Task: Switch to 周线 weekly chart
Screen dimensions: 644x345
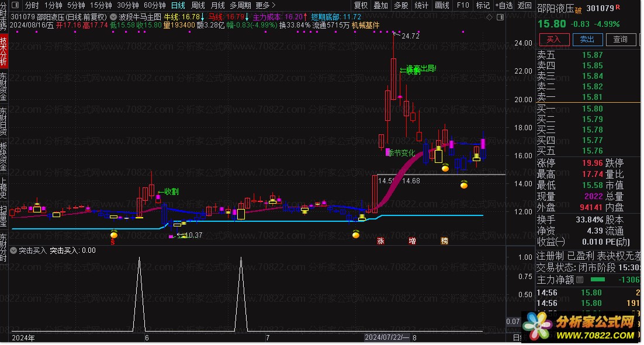Action: point(198,5)
